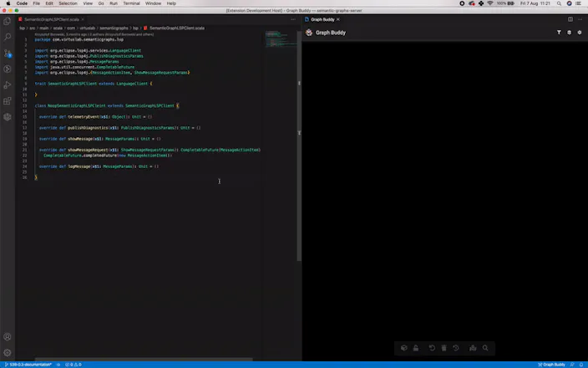The width and height of the screenshot is (588, 368).
Task: Open the Window menu
Action: (153, 3)
